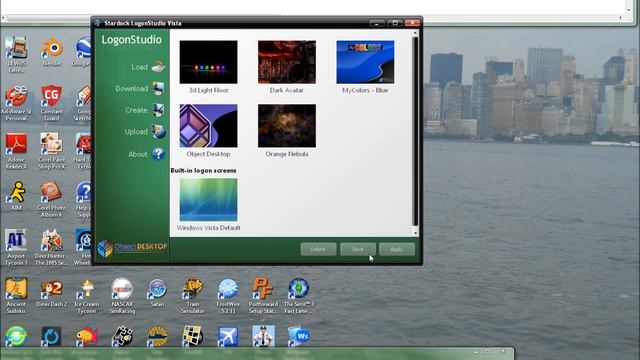Launch Diner Dash 2 from desktop
This screenshot has height=360, width=640.
(x=51, y=292)
